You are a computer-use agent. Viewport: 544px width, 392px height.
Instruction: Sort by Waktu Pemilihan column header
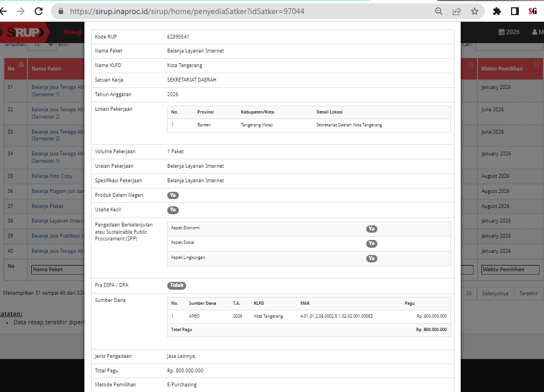tap(510, 69)
